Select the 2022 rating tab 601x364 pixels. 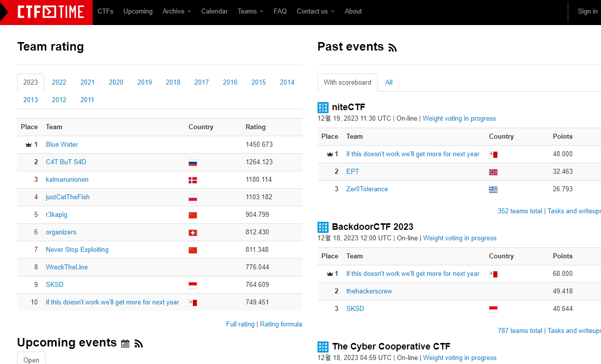click(59, 82)
